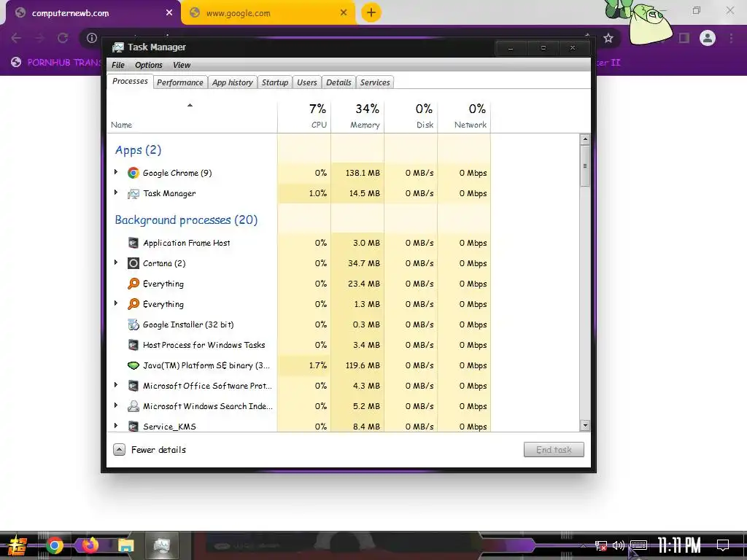Switch to the Users tab
The width and height of the screenshot is (747, 560).
(307, 82)
